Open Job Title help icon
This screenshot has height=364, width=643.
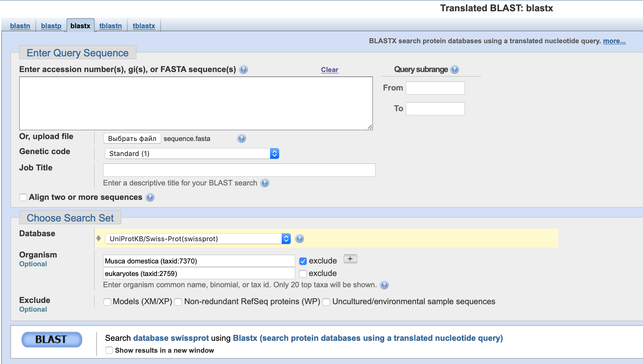pos(265,183)
